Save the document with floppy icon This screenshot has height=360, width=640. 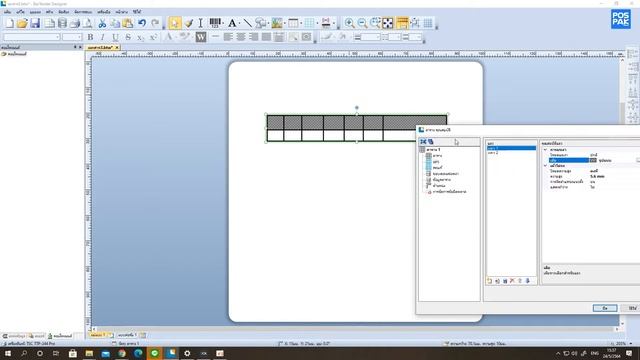coord(35,23)
